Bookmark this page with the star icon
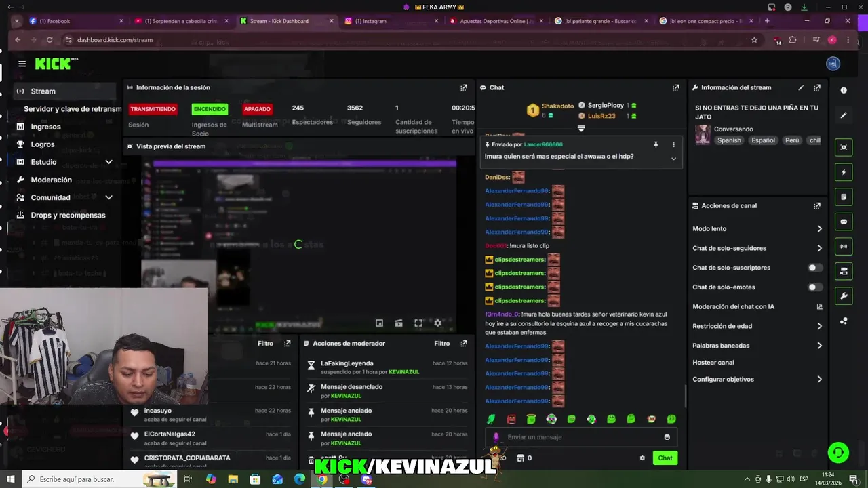The height and width of the screenshot is (488, 868). [754, 40]
